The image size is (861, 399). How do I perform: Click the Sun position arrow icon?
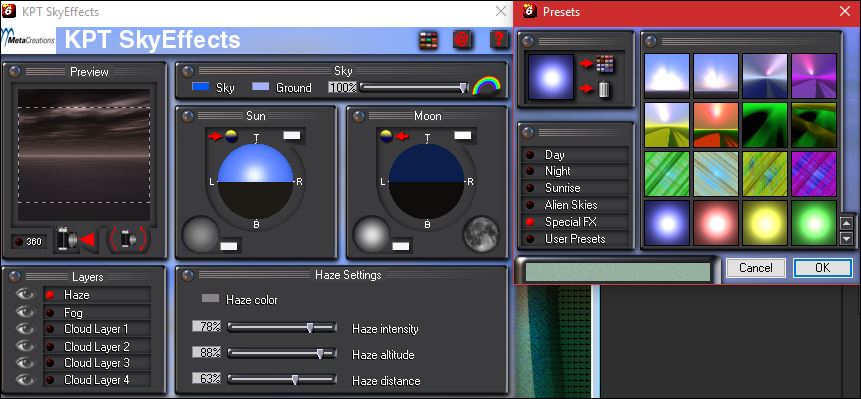point(223,136)
